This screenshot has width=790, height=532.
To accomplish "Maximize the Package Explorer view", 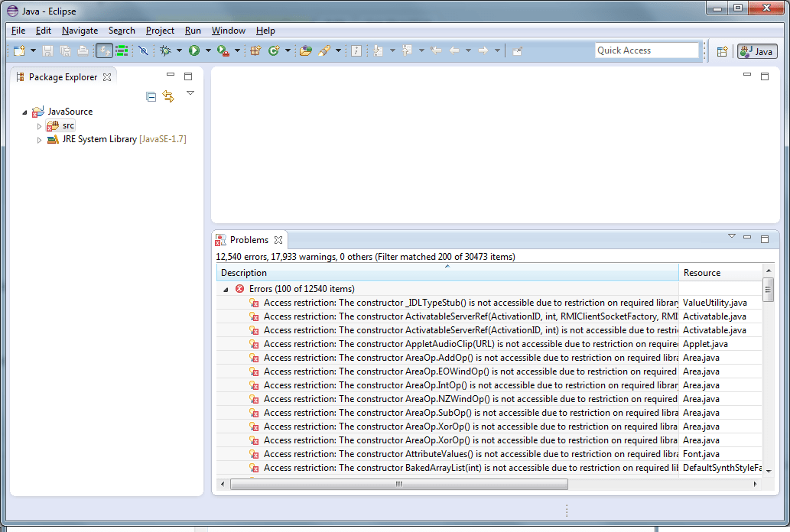I will pyautogui.click(x=188, y=76).
